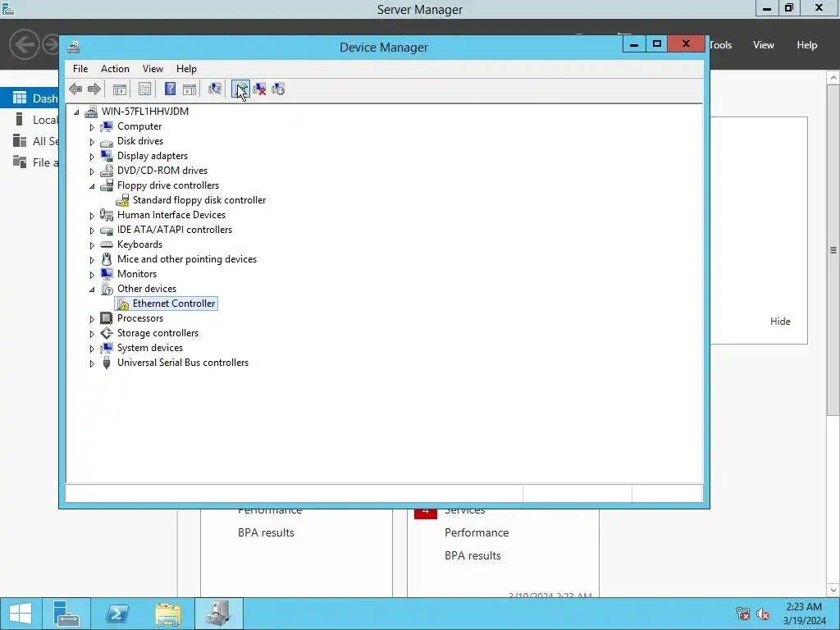840x630 pixels.
Task: Expand the Disk drives category
Action: 92,142
